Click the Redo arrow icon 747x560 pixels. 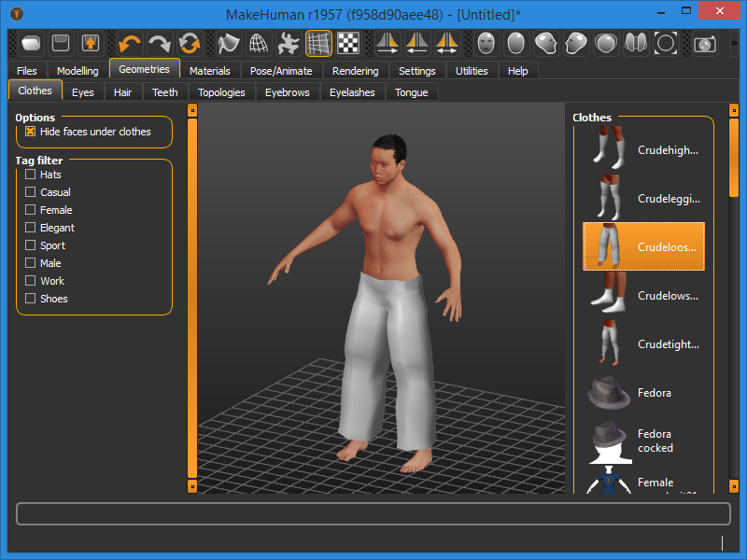click(x=160, y=43)
